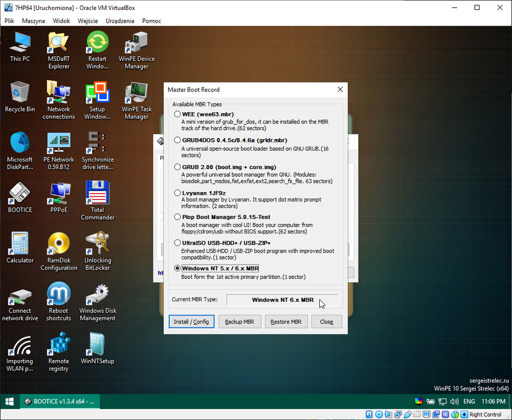Select WinNTSetup desktop icon
This screenshot has height=420, width=512.
coord(97,349)
